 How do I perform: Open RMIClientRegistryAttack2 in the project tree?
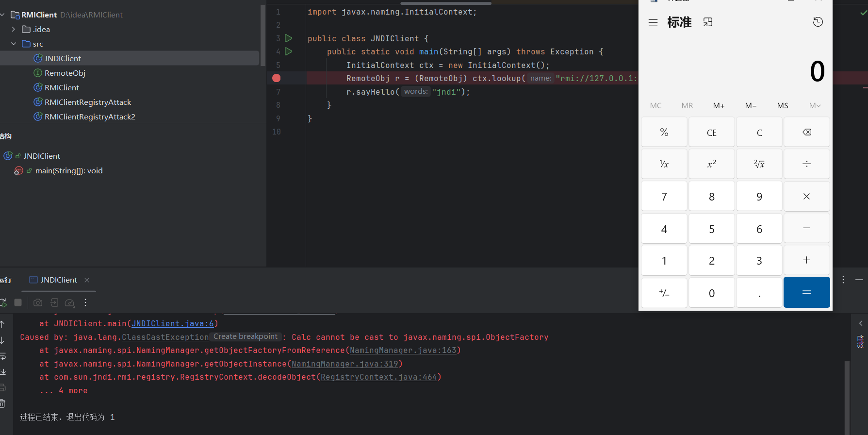pos(90,117)
